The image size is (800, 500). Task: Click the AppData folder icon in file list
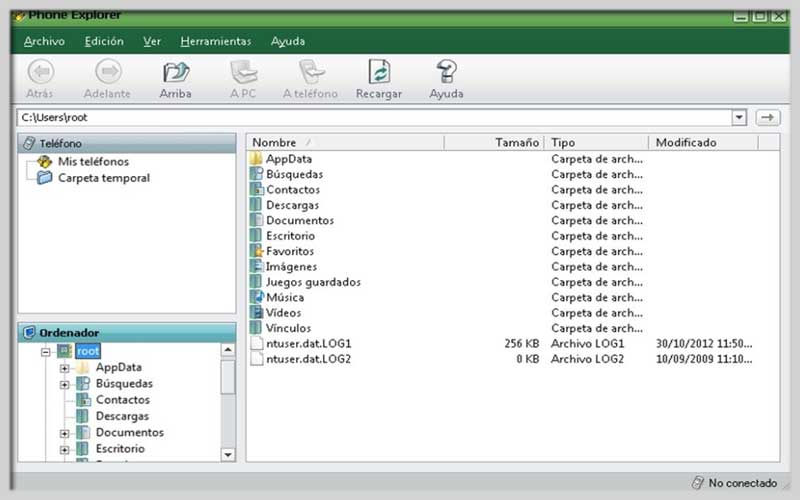tap(256, 158)
